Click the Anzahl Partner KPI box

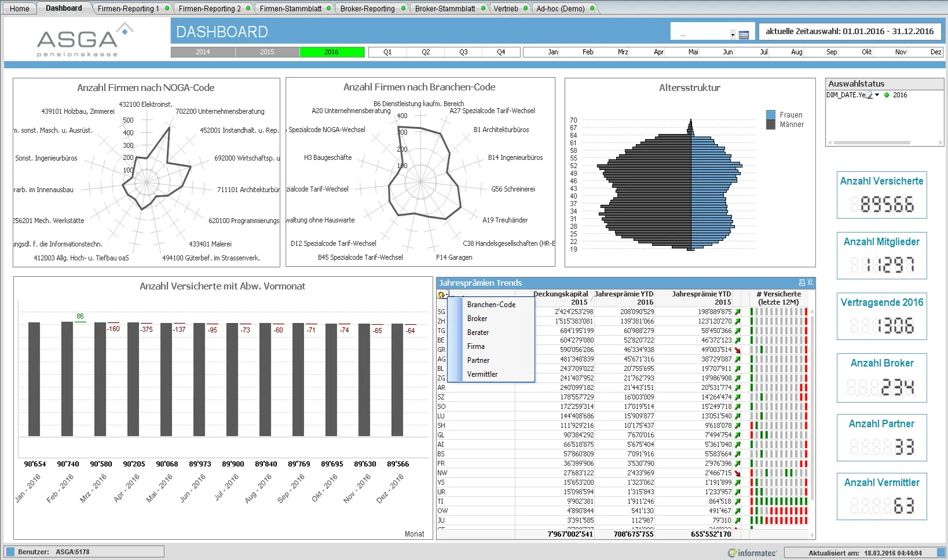pyautogui.click(x=882, y=437)
